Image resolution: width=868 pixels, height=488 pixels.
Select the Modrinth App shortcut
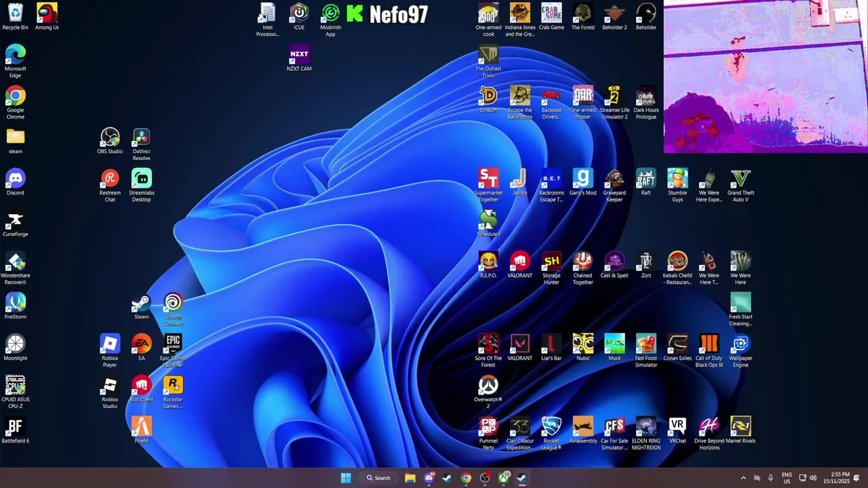coord(330,20)
